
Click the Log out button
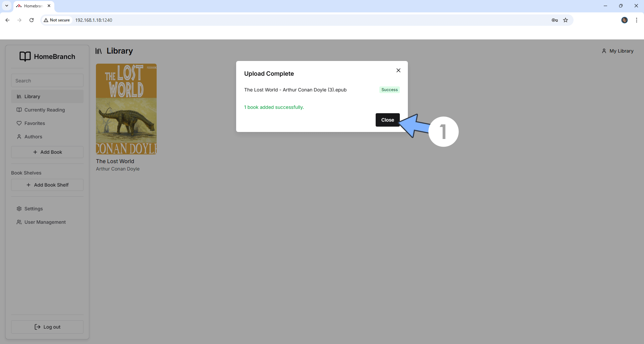pos(47,327)
